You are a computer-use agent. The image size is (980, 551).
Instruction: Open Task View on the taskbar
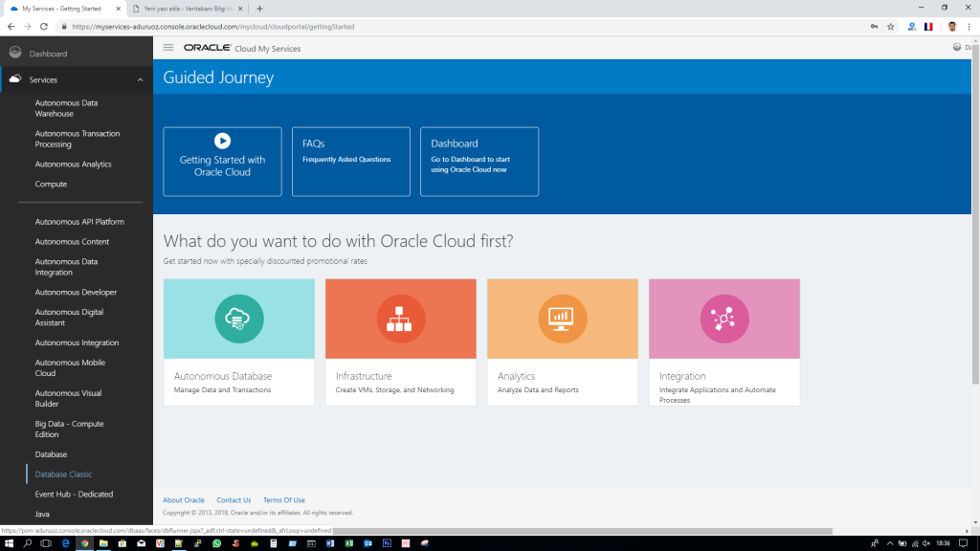(46, 543)
